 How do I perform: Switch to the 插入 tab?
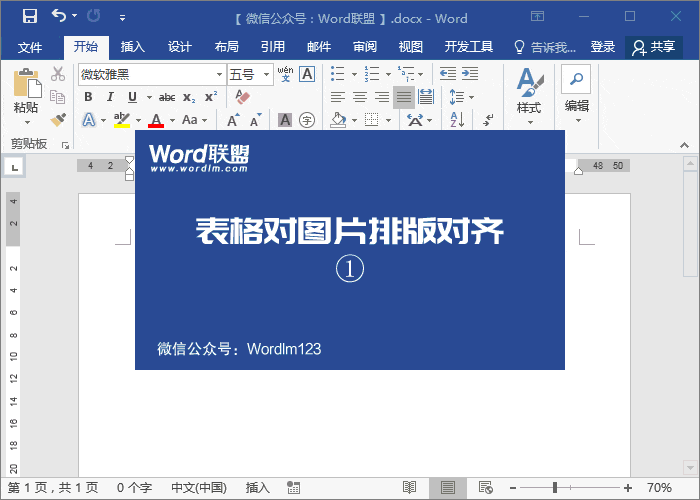(133, 46)
